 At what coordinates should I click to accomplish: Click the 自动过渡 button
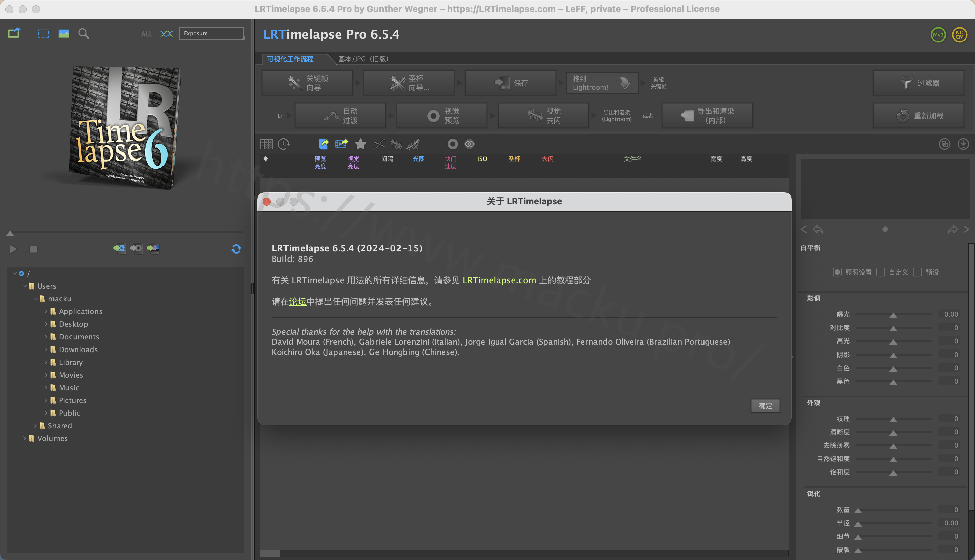point(340,115)
